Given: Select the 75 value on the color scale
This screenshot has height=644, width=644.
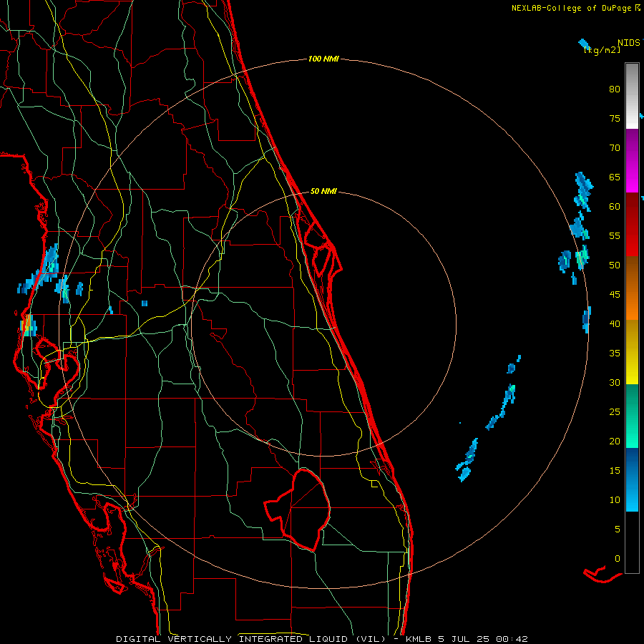Looking at the screenshot, I should pyautogui.click(x=615, y=118).
